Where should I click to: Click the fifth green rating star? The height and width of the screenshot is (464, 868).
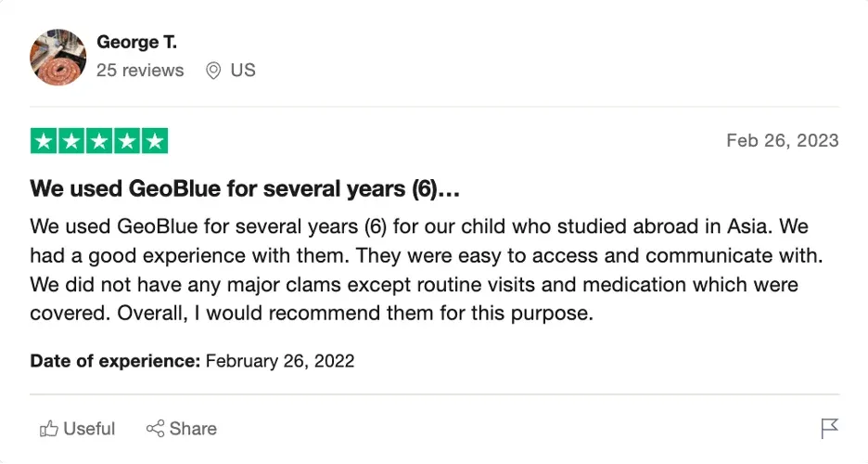155,141
